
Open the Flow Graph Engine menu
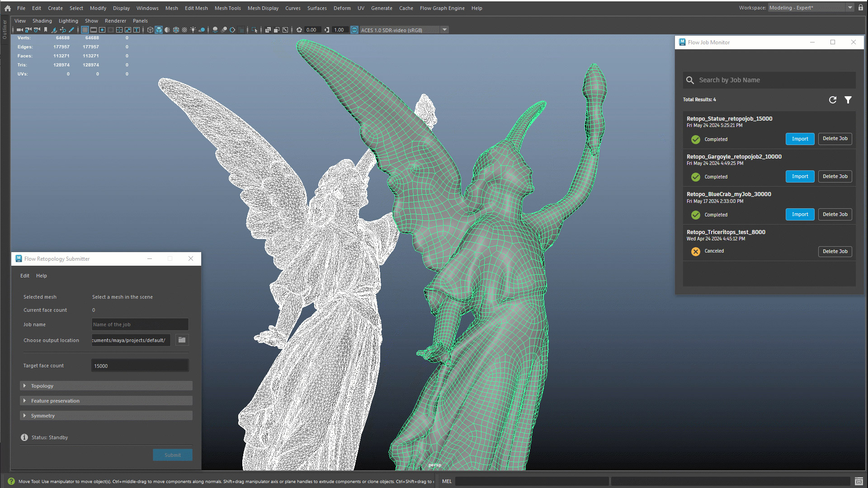click(442, 8)
